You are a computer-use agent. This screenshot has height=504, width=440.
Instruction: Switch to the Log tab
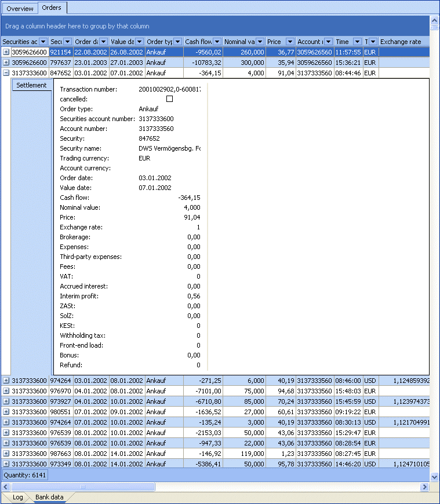(17, 497)
